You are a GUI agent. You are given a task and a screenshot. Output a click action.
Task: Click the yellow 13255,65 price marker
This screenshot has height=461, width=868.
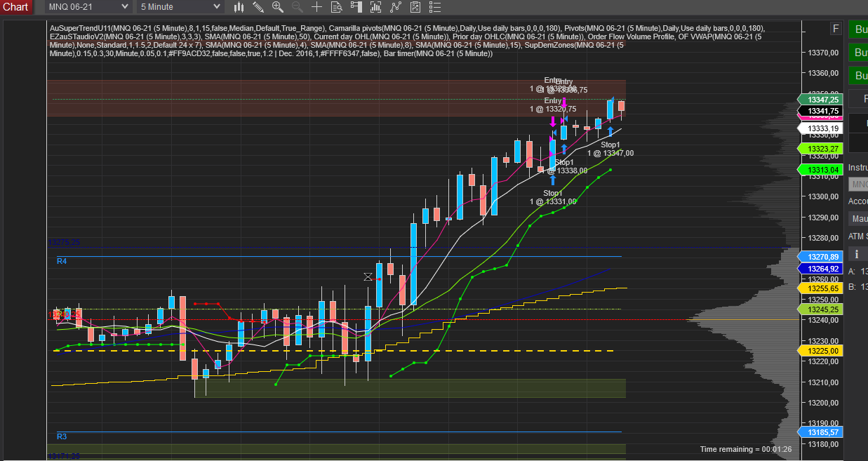coord(819,288)
